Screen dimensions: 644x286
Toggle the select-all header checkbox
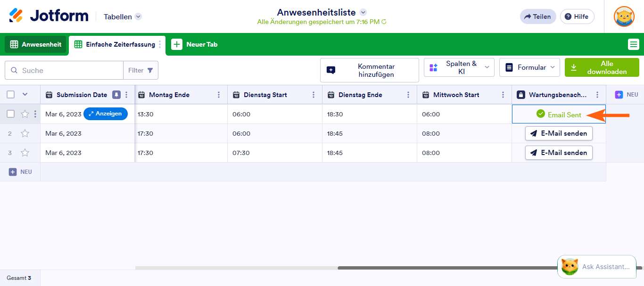(11, 95)
